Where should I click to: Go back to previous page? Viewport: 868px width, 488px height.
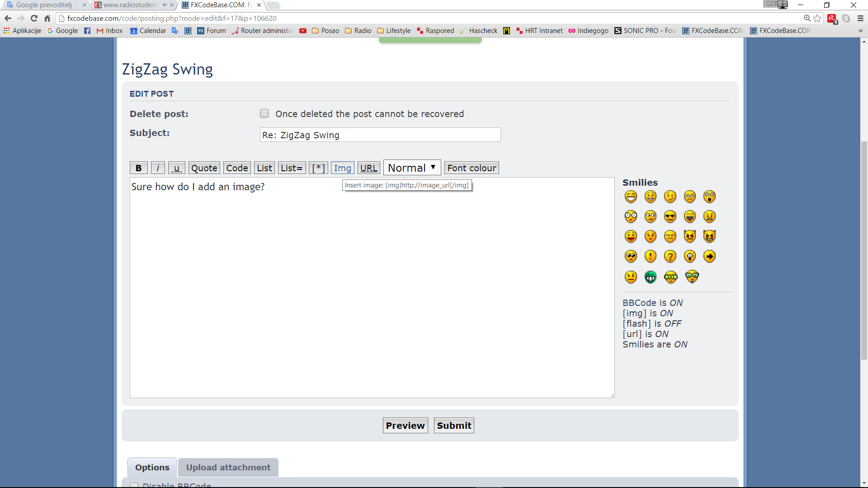point(8,18)
